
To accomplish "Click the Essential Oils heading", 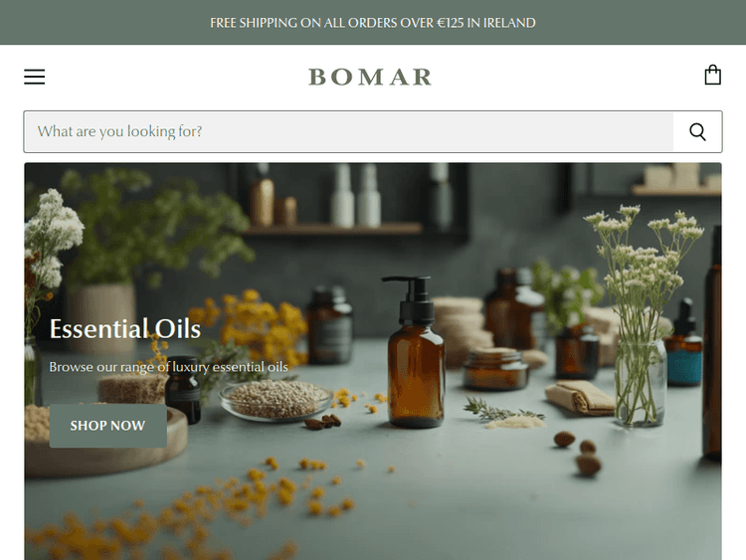I will (125, 329).
